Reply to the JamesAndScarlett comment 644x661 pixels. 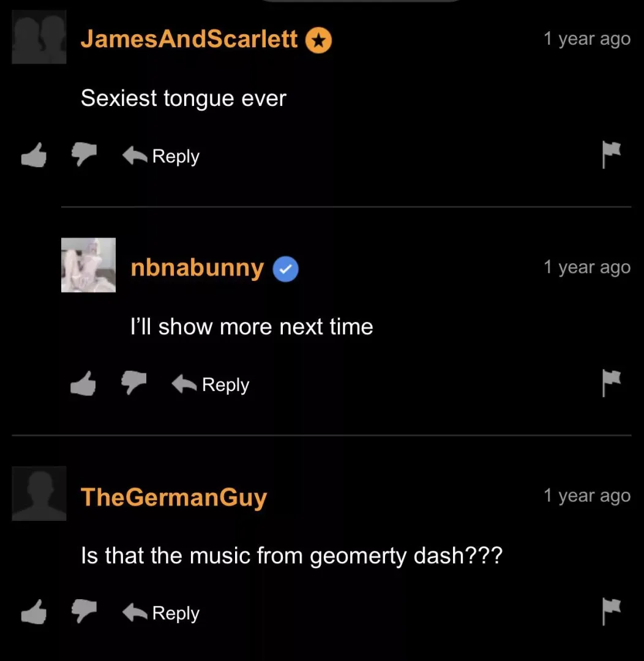(x=160, y=157)
